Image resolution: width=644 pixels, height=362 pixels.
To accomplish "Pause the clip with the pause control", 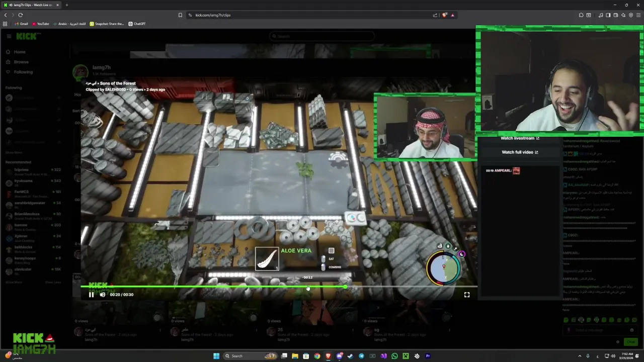I will (91, 295).
